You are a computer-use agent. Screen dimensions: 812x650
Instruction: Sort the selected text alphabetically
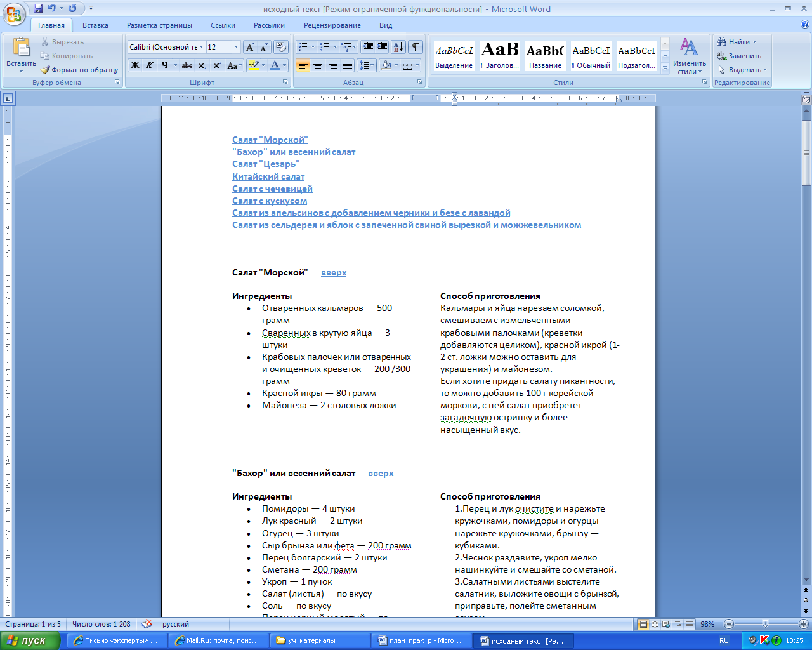point(398,47)
